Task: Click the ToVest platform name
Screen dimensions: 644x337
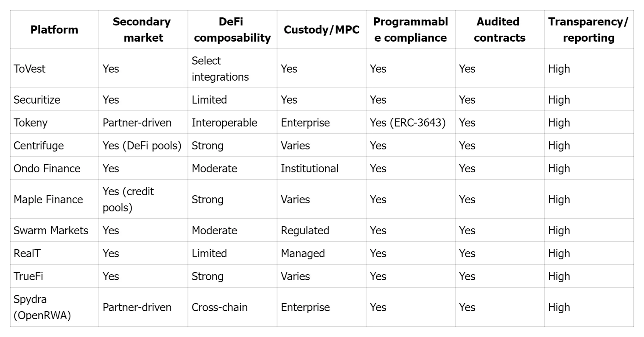Action: tap(29, 69)
